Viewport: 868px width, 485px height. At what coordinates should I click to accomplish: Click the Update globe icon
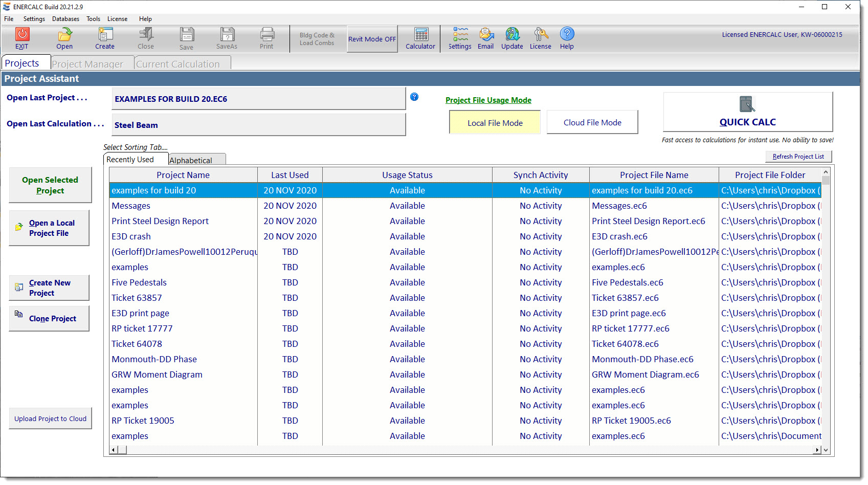512,35
